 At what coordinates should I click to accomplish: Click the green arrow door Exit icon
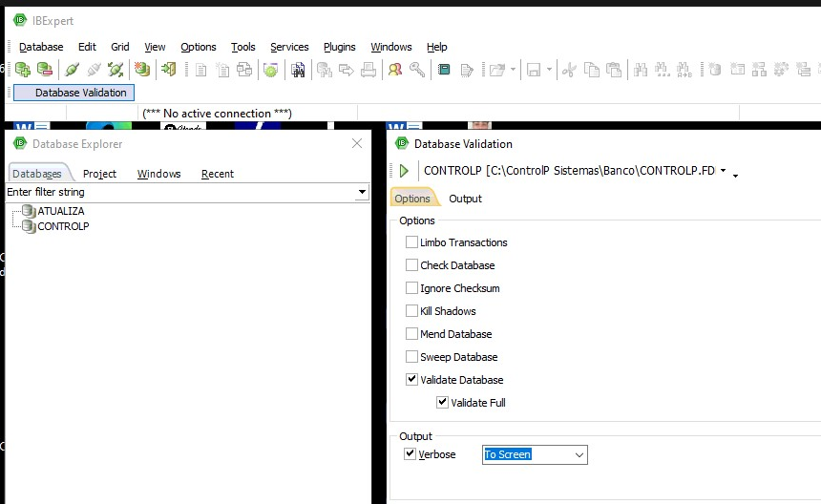(x=169, y=69)
